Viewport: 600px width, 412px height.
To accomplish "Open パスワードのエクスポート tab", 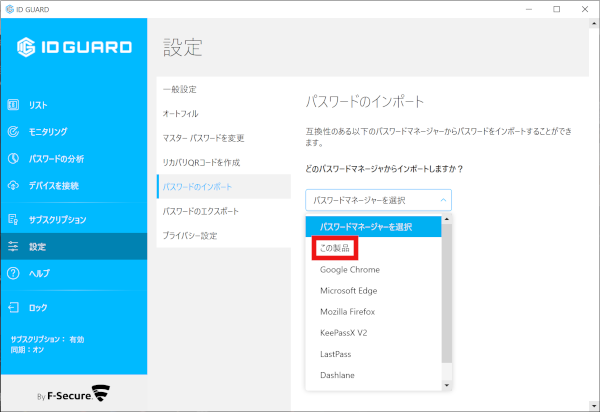I will (223, 211).
